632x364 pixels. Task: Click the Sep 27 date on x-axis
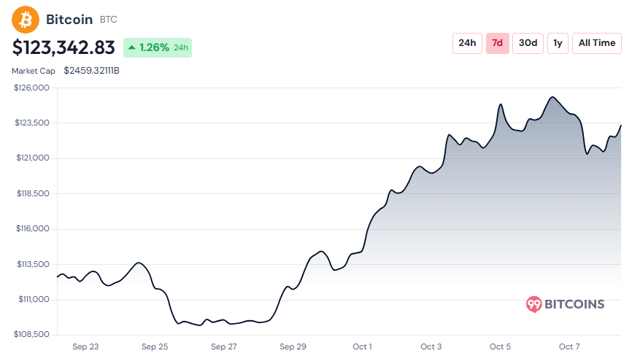(223, 346)
